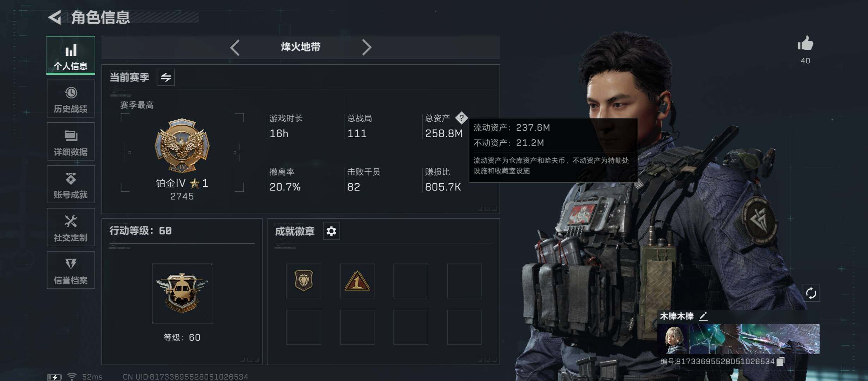Toggle the season switch next to 当前赛季
Viewport: 868px width, 381px height.
point(166,77)
